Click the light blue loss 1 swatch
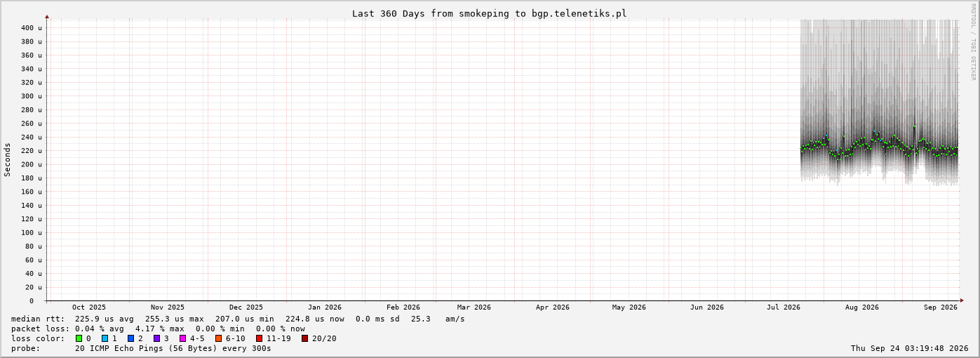 (105, 338)
